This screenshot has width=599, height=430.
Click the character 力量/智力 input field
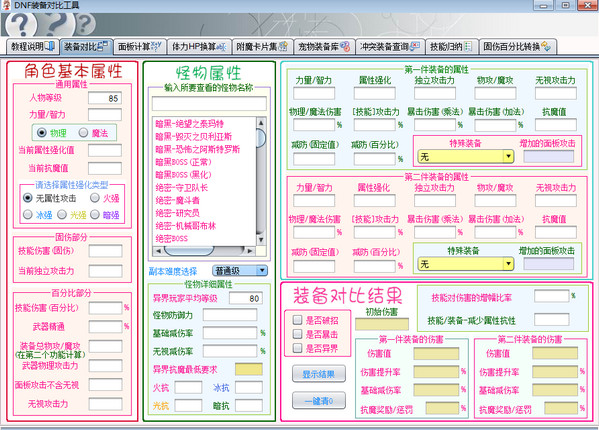pyautogui.click(x=105, y=115)
